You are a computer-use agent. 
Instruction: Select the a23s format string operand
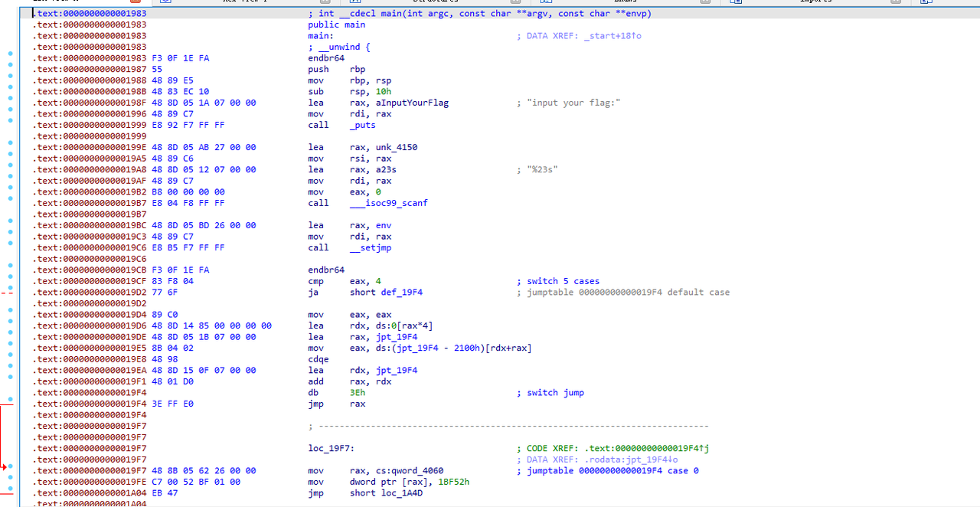coord(384,169)
